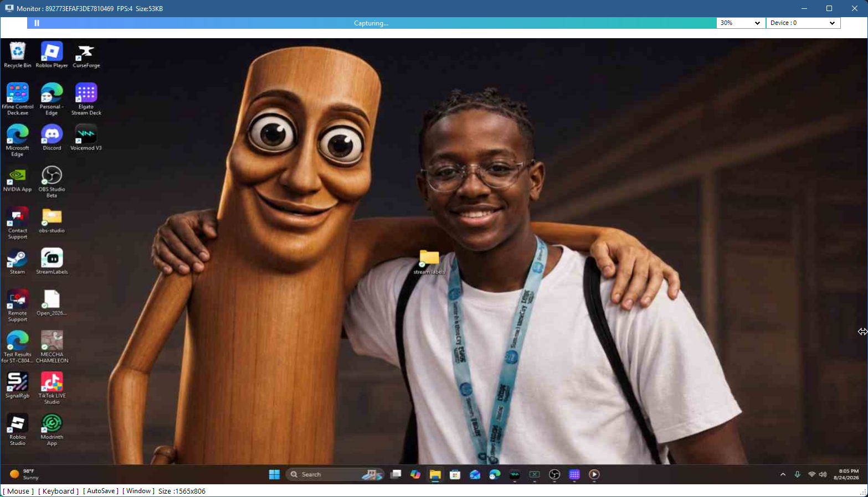868x497 pixels.
Task: Open Elgato Stream Deck from the taskbar
Action: (574, 474)
